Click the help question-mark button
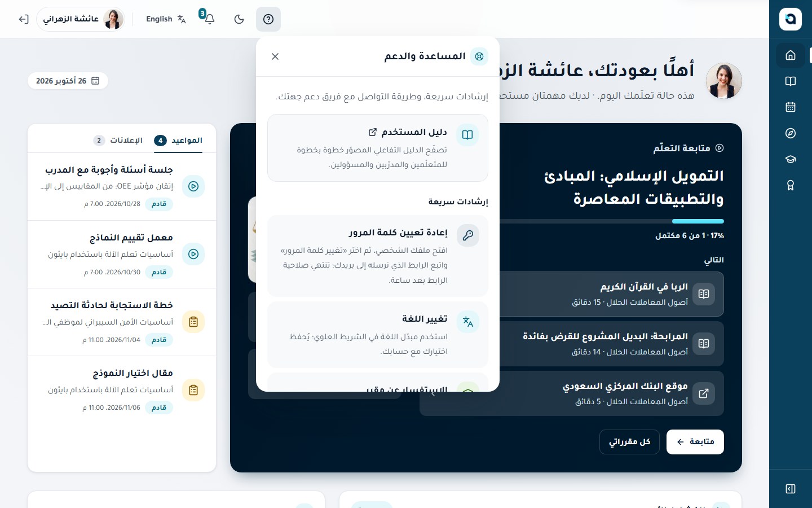Viewport: 812px width, 508px height. 268,19
